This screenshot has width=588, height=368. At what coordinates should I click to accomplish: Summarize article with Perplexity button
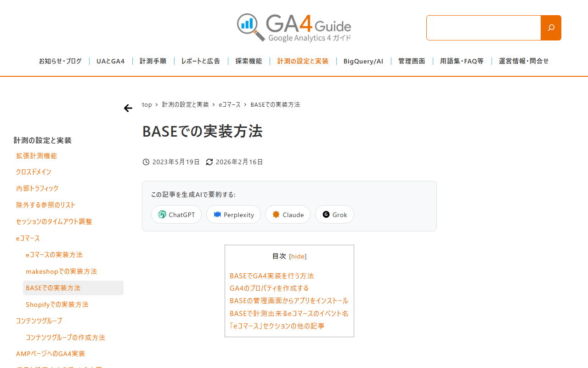(233, 214)
